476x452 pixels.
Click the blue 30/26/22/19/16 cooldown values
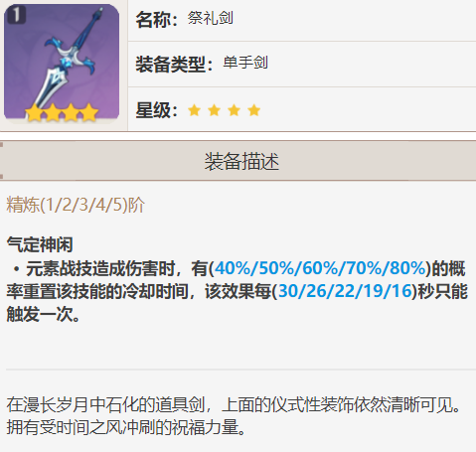pos(345,291)
